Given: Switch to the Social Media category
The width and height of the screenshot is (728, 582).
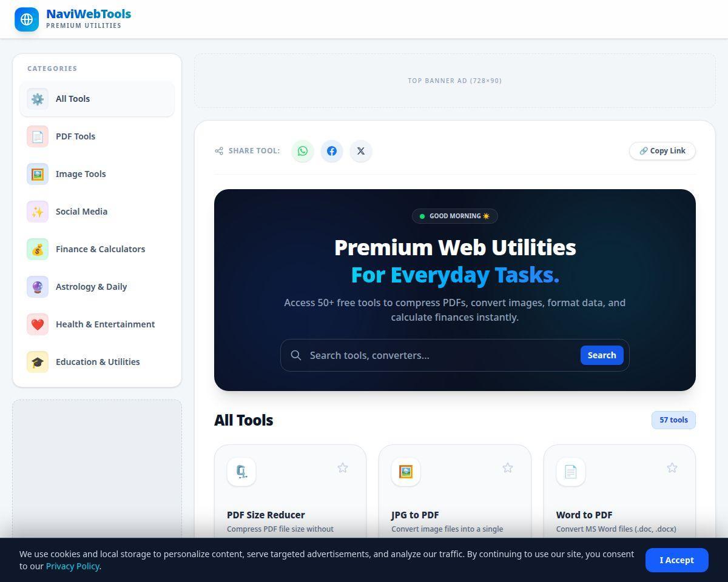Looking at the screenshot, I should (97, 212).
